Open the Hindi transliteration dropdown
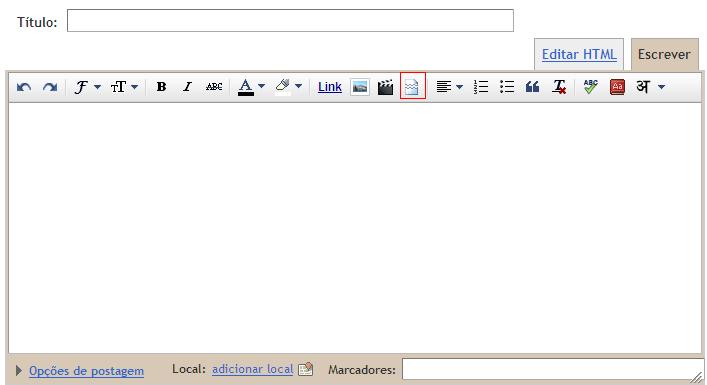The image size is (707, 385). click(650, 87)
